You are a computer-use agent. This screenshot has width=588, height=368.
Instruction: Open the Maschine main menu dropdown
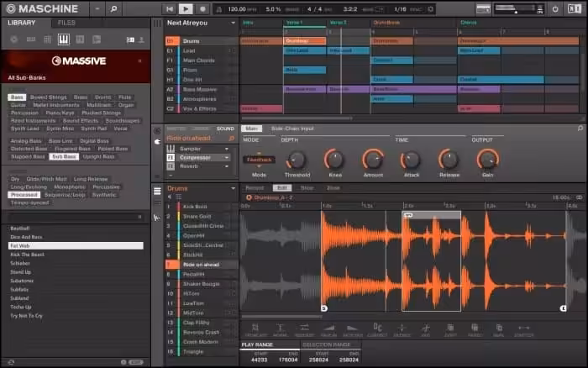click(97, 8)
